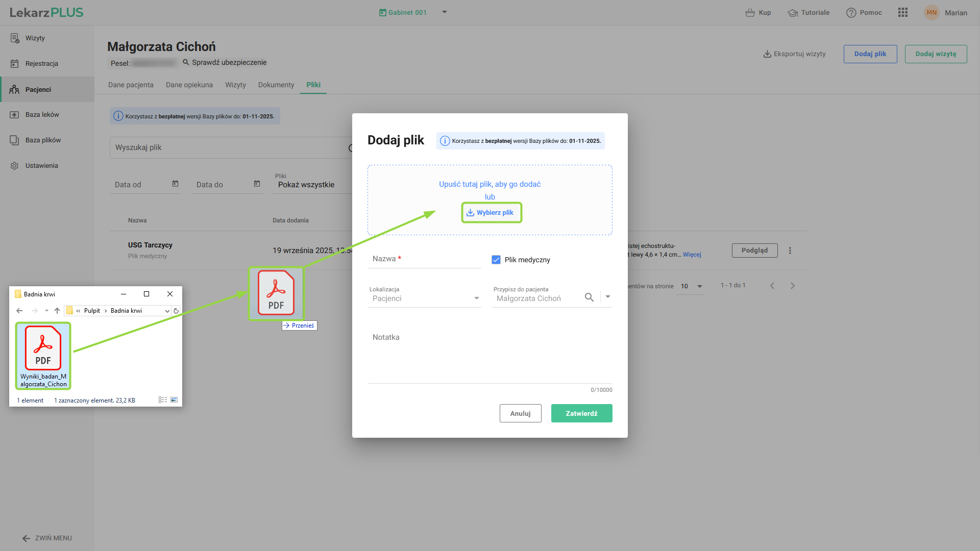The height and width of the screenshot is (551, 980).
Task: Open Baza leków in sidebar
Action: (x=42, y=115)
